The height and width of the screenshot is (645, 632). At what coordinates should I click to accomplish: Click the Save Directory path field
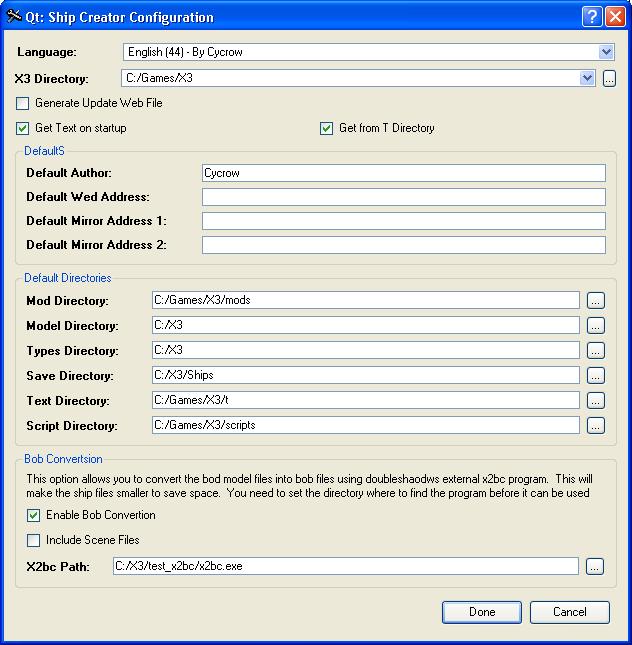click(x=366, y=375)
